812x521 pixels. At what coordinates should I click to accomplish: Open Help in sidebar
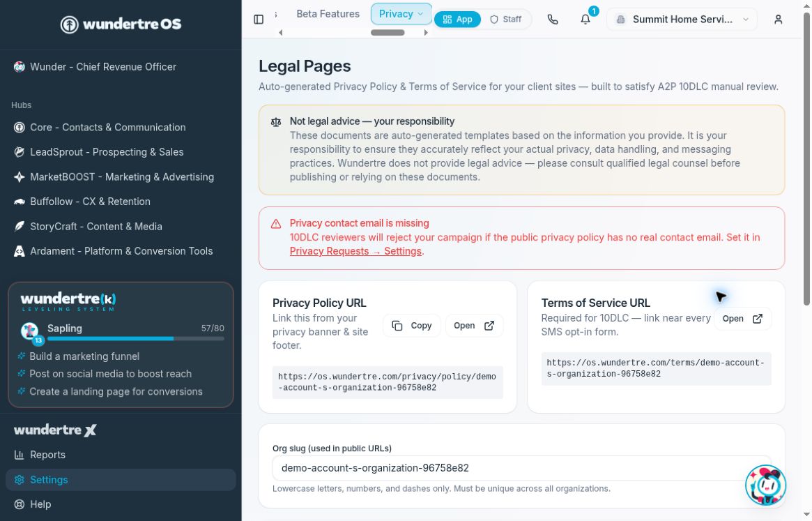(x=121, y=504)
